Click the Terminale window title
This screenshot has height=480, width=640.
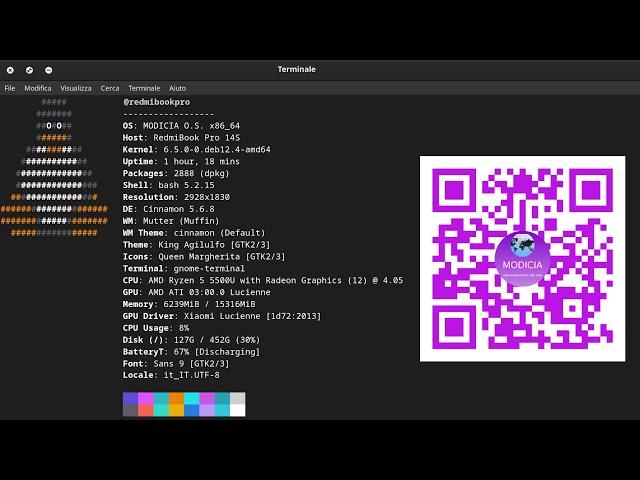(297, 69)
